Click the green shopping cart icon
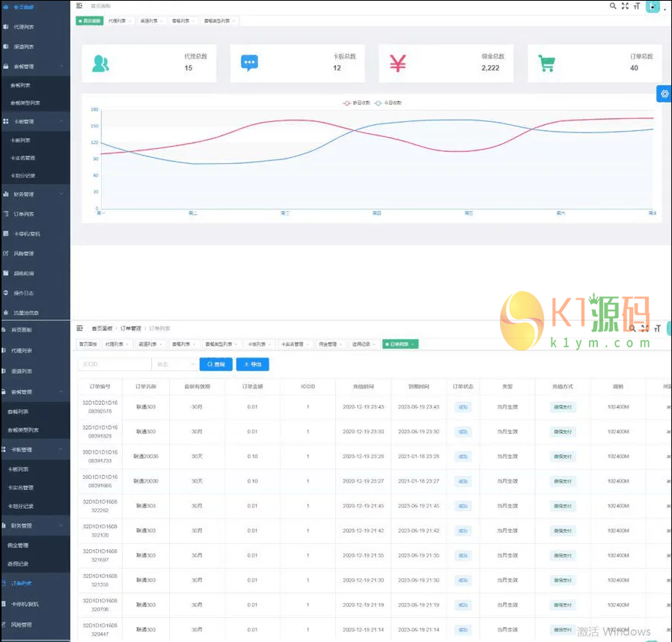Image resolution: width=672 pixels, height=642 pixels. [x=547, y=64]
